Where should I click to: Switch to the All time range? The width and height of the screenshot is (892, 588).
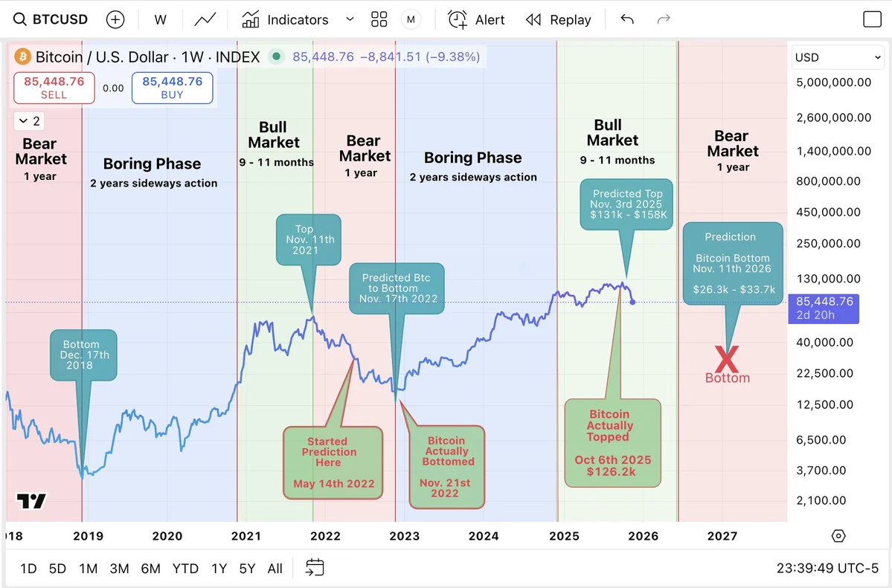coord(275,569)
